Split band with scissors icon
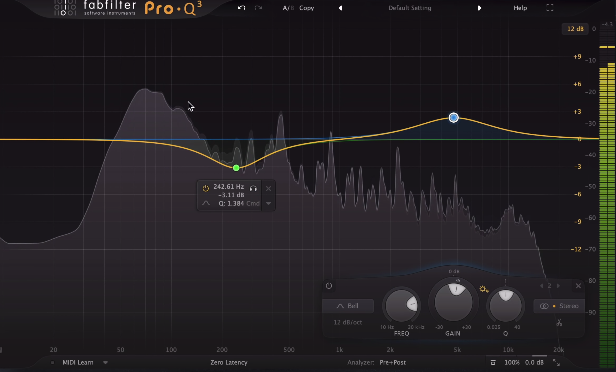Screen dimensions: 616x372 click(559, 323)
